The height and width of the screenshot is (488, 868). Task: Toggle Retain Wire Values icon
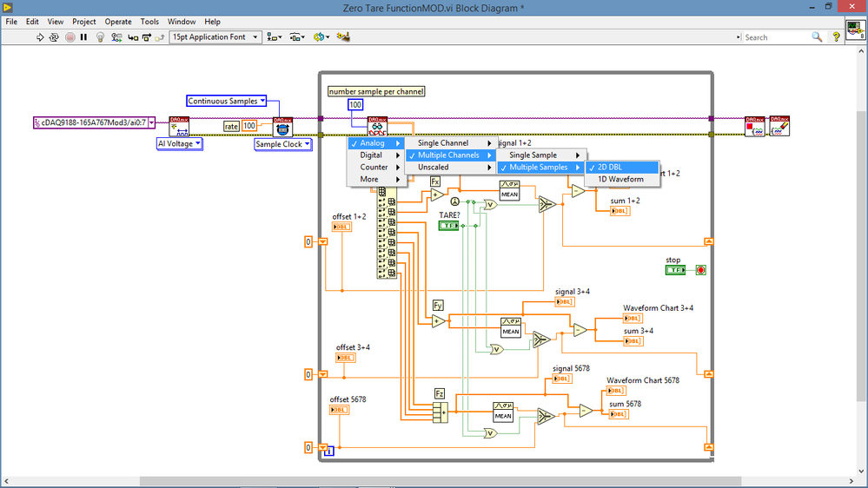tap(116, 37)
